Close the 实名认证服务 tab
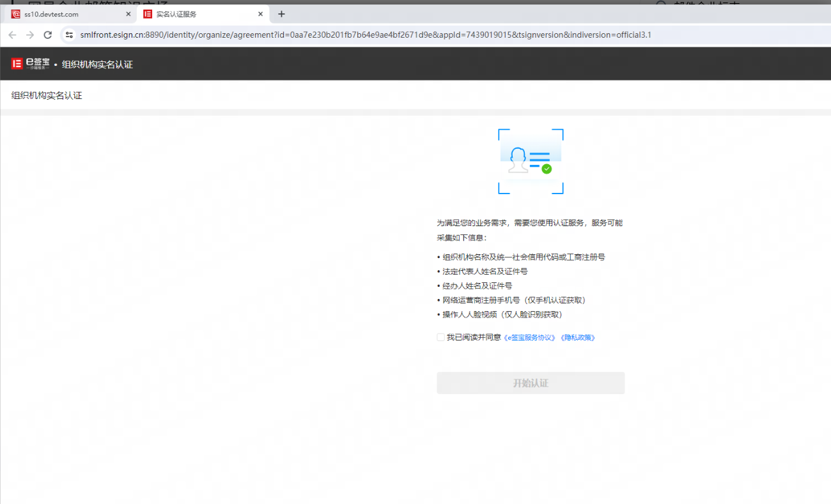This screenshot has width=831, height=504. (260, 14)
